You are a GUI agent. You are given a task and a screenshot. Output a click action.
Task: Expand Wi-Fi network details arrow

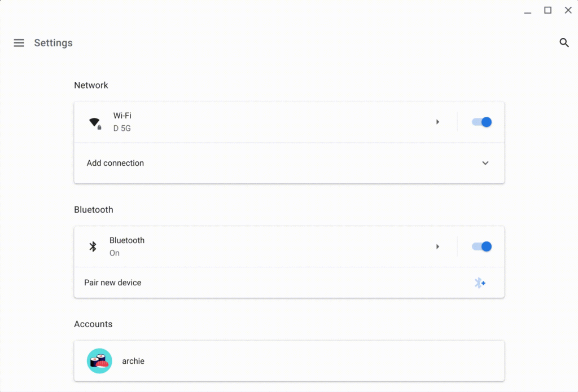437,122
